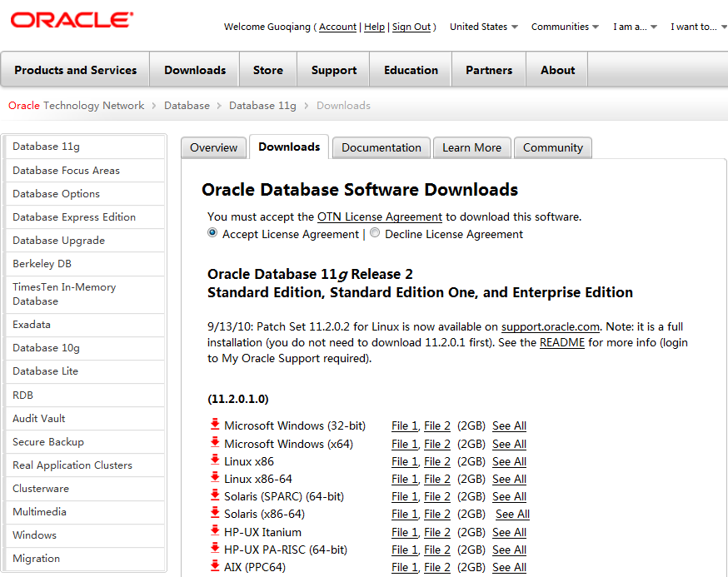Open the 'I want to...' dropdown
The height and width of the screenshot is (577, 728).
698,27
